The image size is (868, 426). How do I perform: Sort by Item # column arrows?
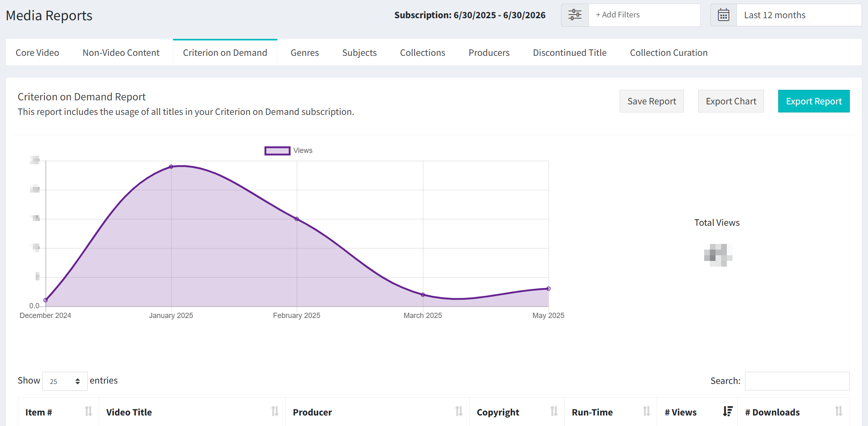89,411
